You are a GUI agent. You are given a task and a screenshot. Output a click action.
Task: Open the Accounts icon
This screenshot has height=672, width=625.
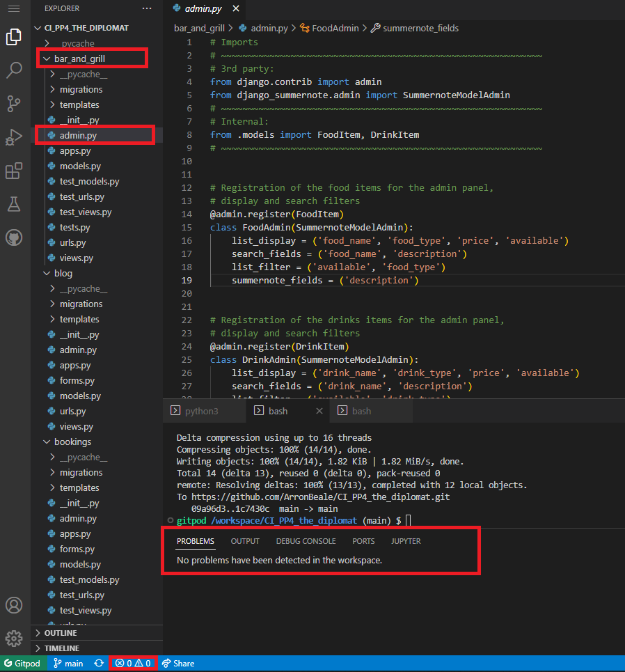pos(14,605)
